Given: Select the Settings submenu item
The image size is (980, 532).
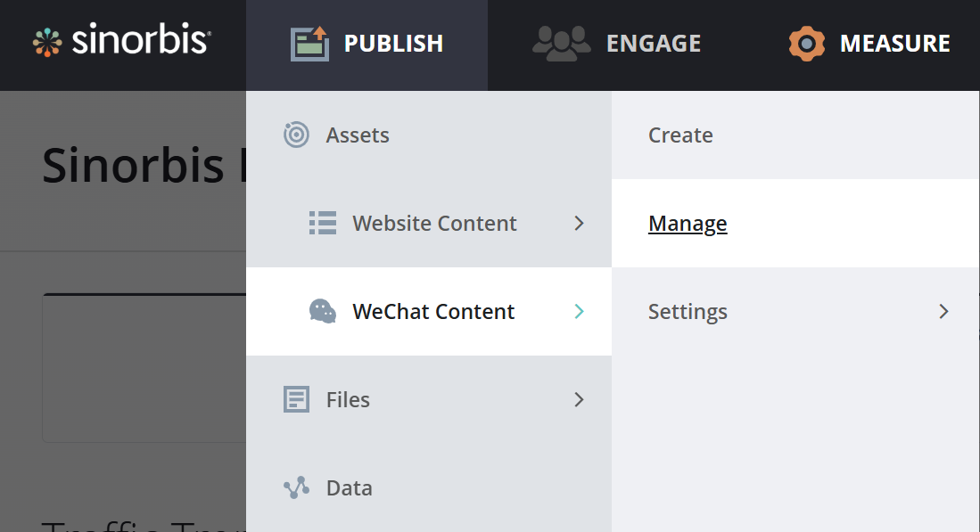Looking at the screenshot, I should (688, 311).
